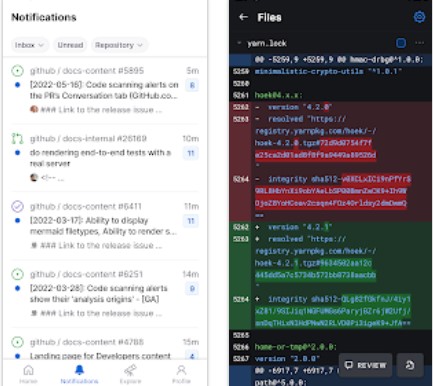Tap author avatar under docs-content #5895
Screen dimensions: 433x386
34,109
